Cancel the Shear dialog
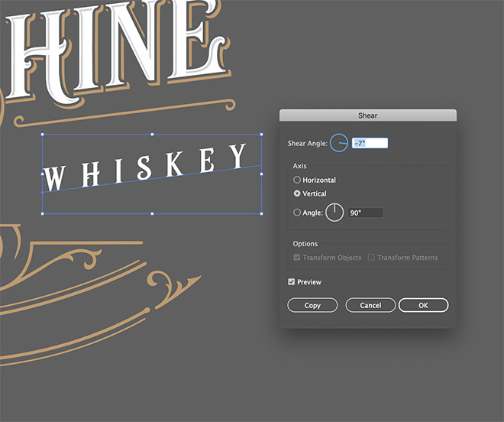The image size is (504, 422). point(370,305)
